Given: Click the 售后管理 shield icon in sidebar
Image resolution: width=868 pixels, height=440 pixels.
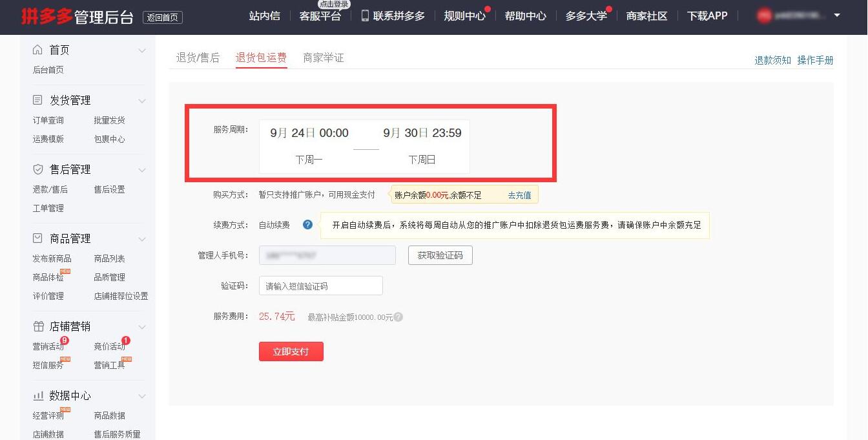Looking at the screenshot, I should click(x=39, y=169).
